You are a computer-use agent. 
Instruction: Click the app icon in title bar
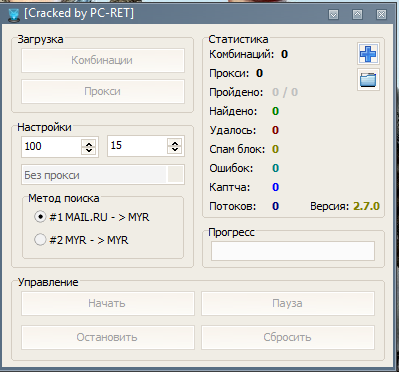pos(14,14)
